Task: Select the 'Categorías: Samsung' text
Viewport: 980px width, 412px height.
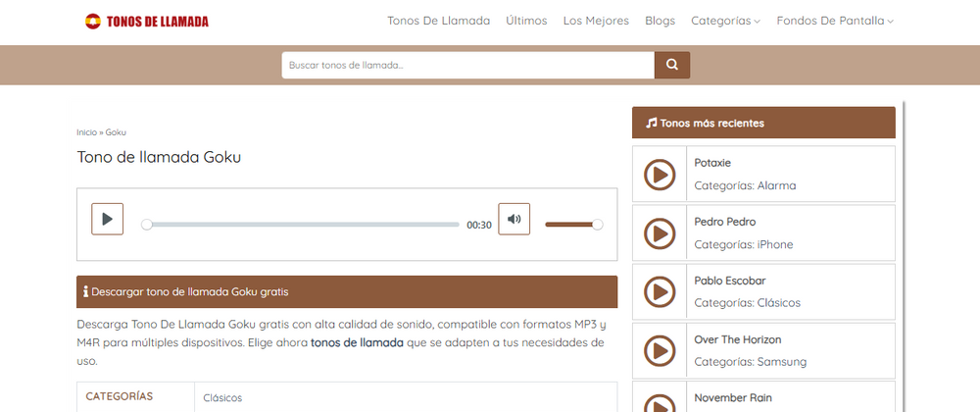Action: coord(751,361)
